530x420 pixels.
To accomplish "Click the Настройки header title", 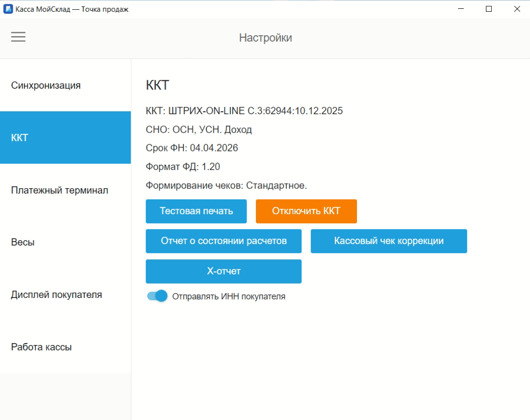I will [265, 37].
